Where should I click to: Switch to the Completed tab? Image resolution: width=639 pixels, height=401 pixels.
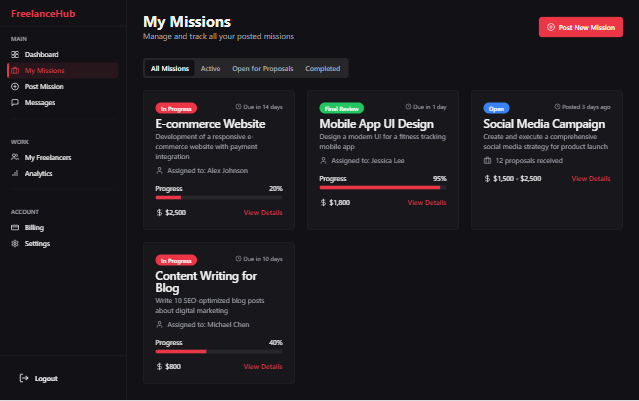tap(323, 68)
